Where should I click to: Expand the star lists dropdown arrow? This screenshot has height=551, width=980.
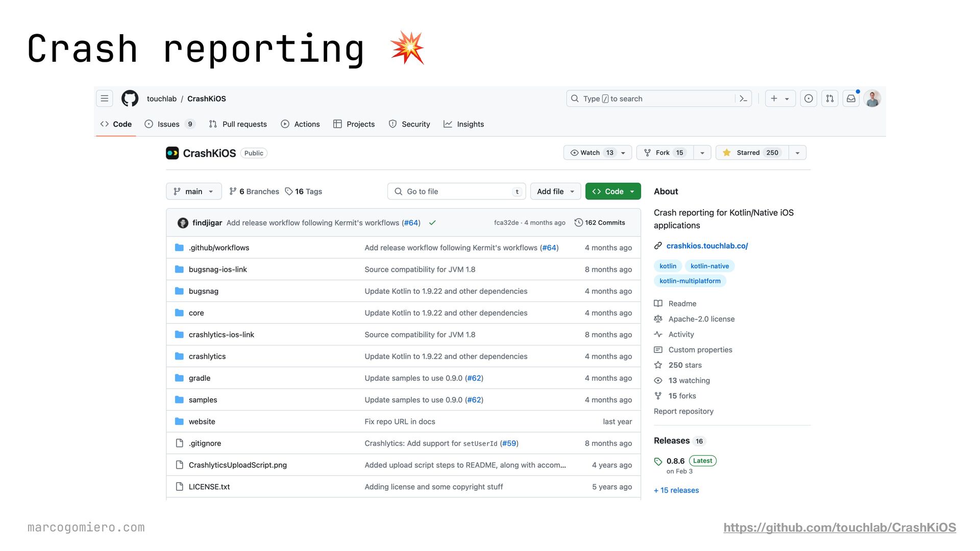coord(797,153)
